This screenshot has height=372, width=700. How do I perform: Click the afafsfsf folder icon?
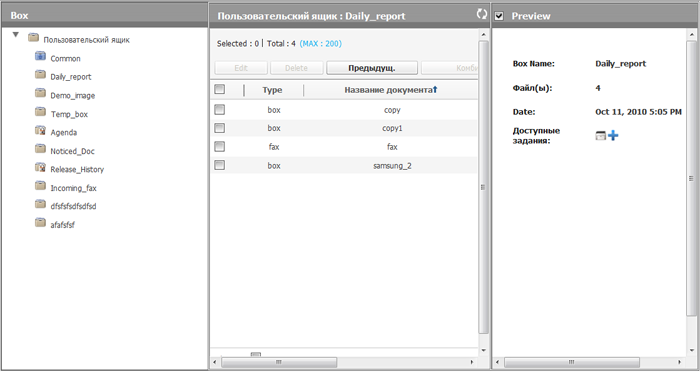[40, 222]
